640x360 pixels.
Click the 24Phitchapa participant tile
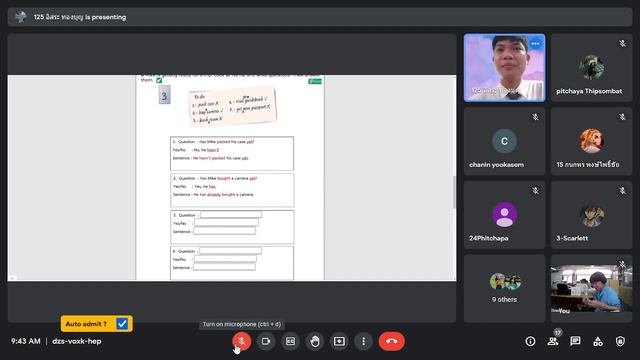coord(504,215)
